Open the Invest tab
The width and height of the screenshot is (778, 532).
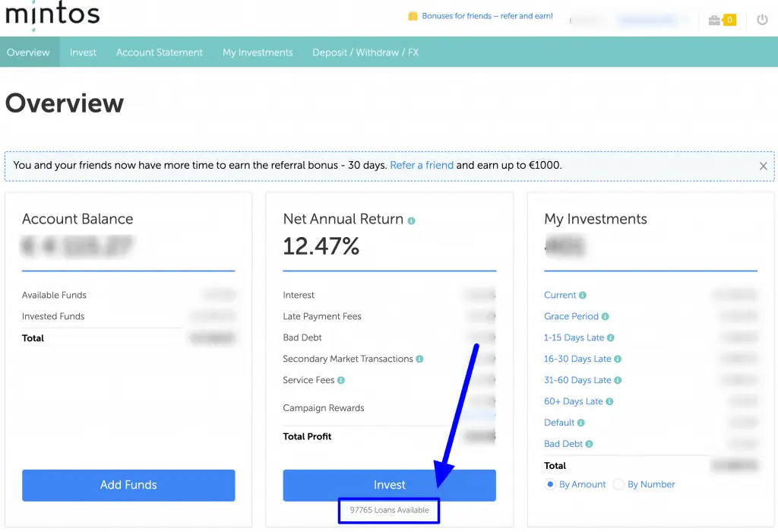[x=83, y=52]
